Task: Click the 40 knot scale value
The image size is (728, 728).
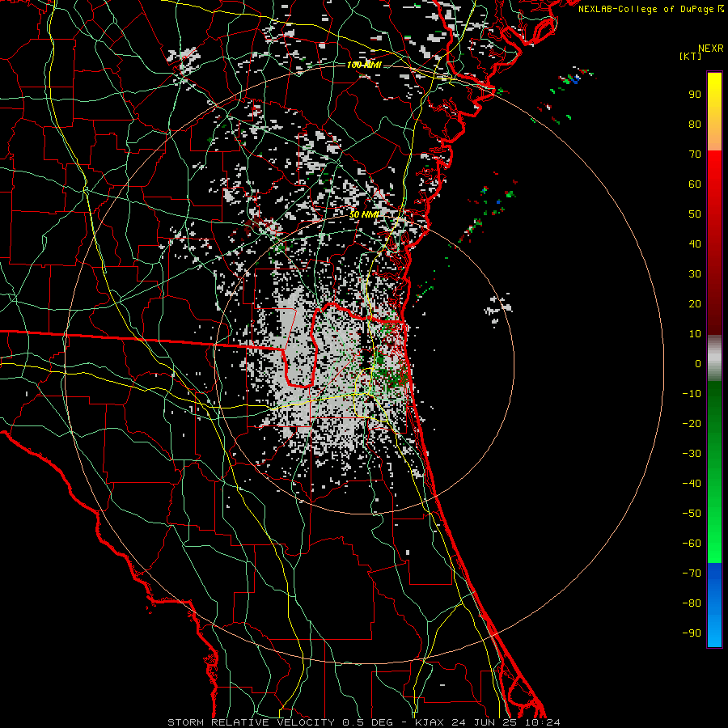Action: [695, 244]
